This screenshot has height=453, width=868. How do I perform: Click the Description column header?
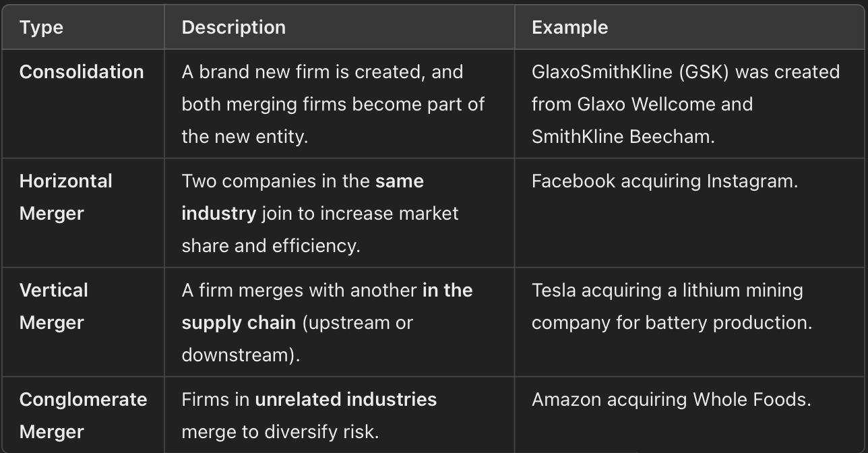tap(233, 28)
